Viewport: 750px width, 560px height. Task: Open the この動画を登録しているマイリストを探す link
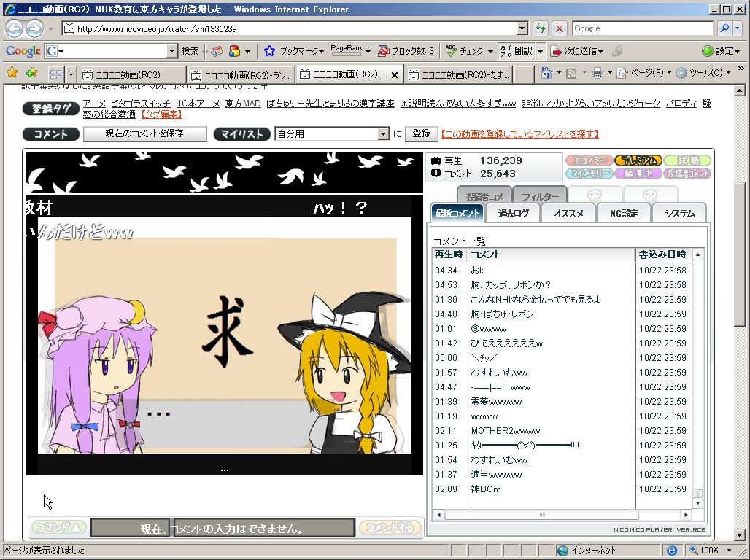pos(519,134)
